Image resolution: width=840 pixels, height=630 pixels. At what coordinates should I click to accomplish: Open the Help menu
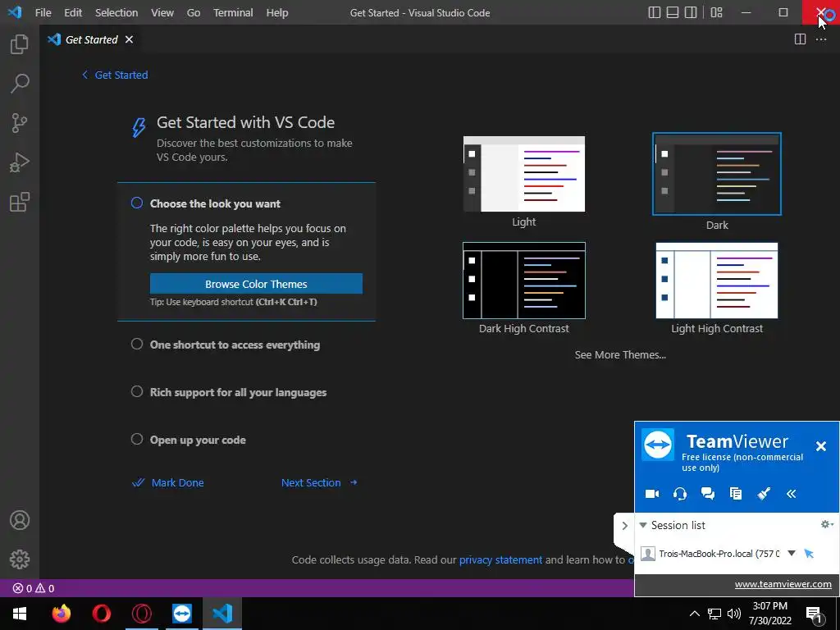[x=277, y=12]
